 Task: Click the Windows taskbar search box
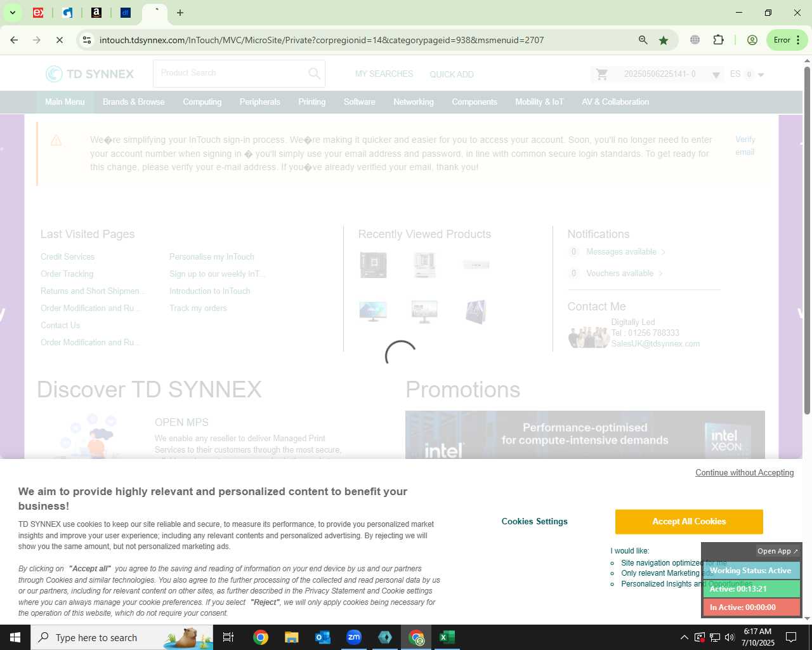[x=122, y=637]
